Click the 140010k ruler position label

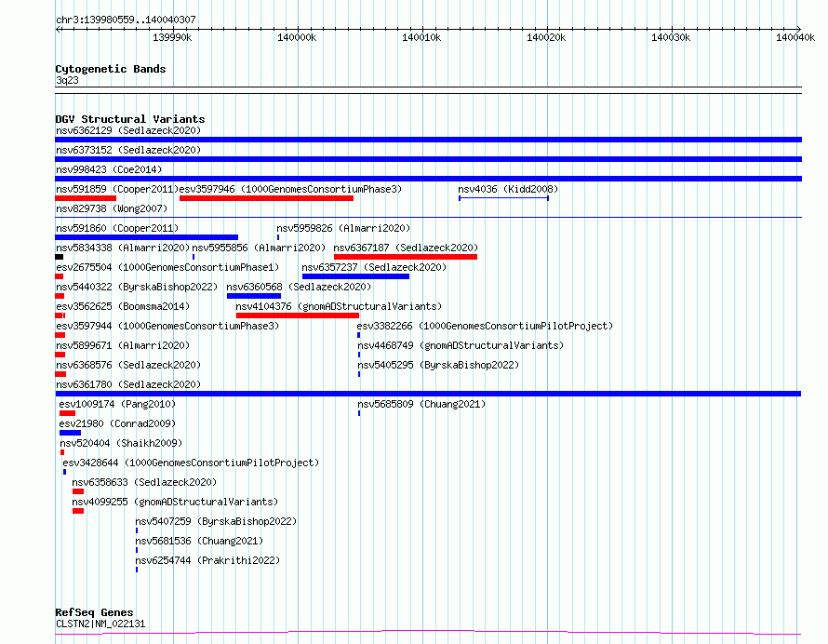[421, 37]
